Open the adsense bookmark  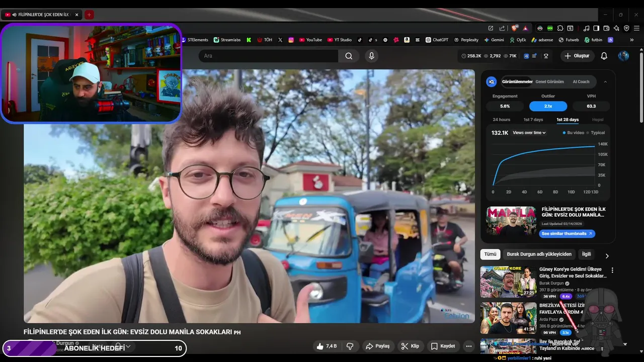click(x=542, y=40)
